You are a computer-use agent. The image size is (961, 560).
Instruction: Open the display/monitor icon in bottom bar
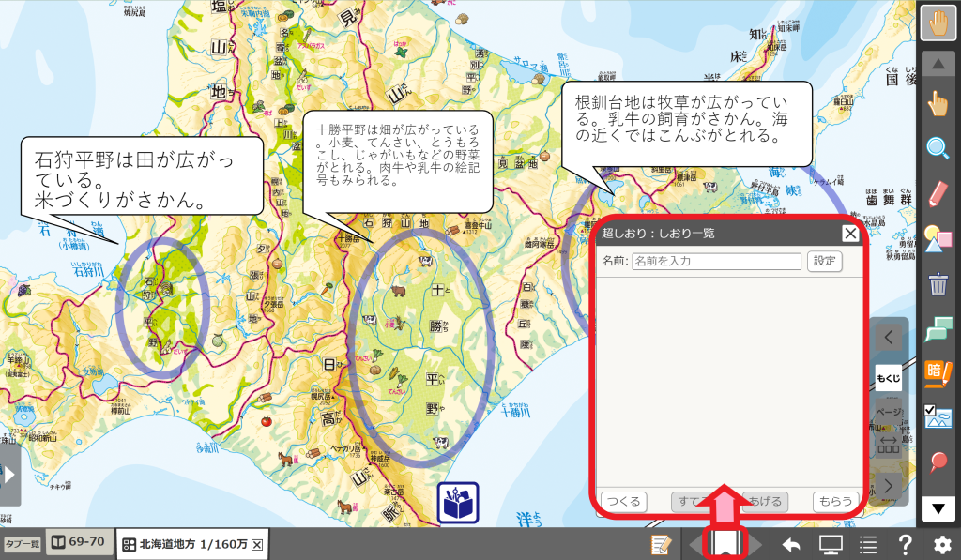[831, 544]
